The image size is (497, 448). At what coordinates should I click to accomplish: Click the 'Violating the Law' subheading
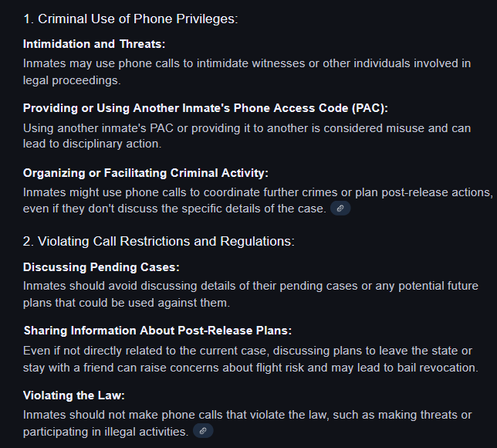(x=74, y=395)
